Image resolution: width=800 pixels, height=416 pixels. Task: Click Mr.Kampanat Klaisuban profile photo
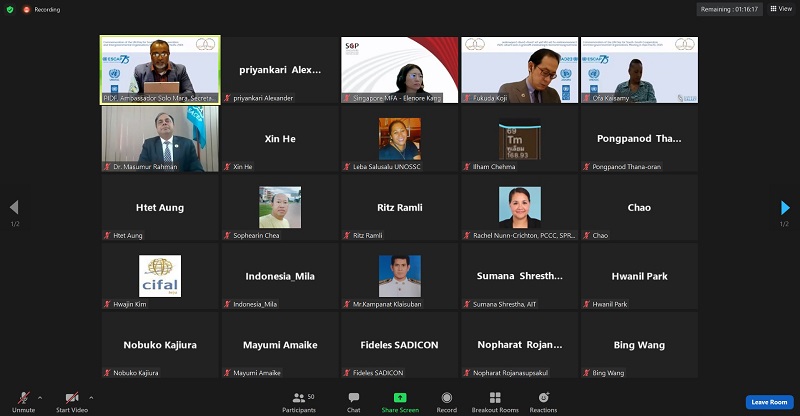click(399, 276)
